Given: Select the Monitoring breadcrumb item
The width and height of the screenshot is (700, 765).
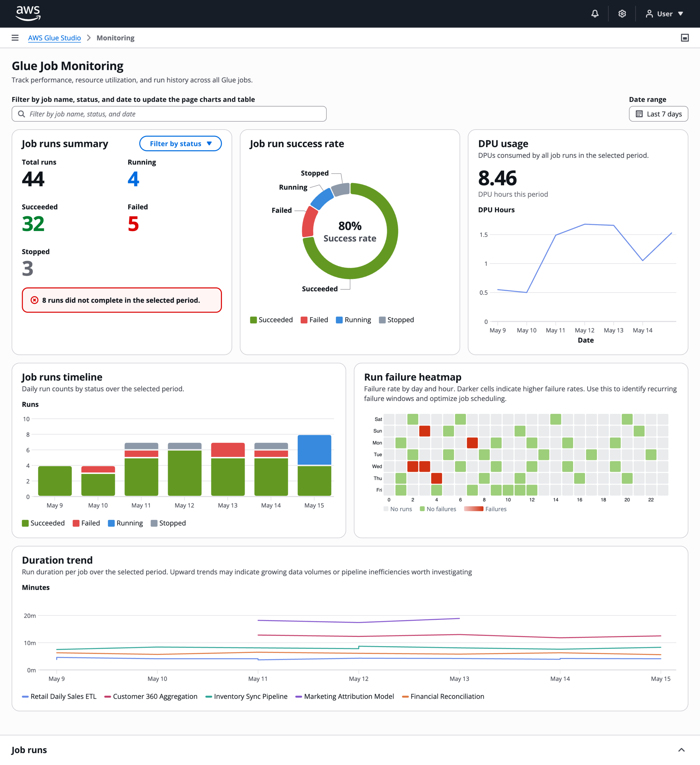Looking at the screenshot, I should [x=115, y=38].
